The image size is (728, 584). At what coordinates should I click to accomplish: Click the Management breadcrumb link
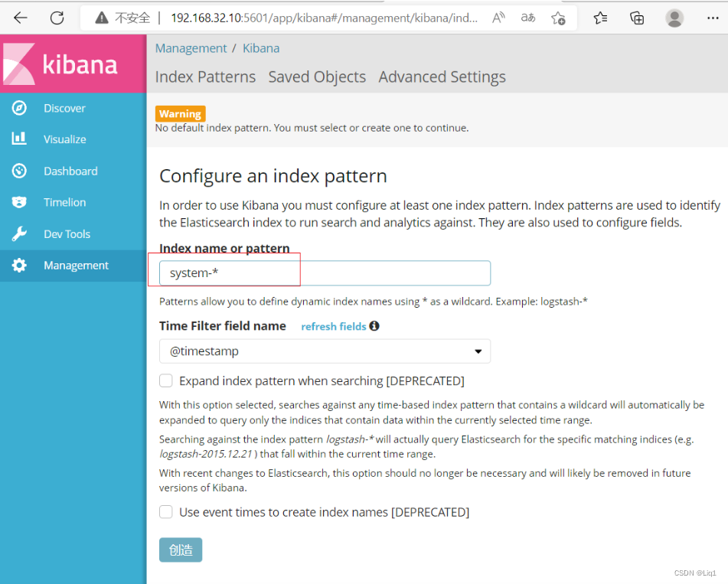pyautogui.click(x=191, y=48)
